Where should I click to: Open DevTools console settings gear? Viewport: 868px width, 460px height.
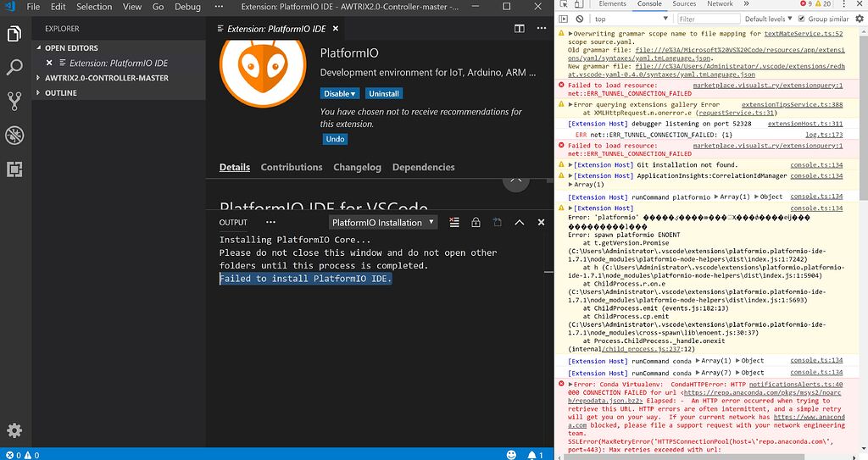[x=860, y=19]
